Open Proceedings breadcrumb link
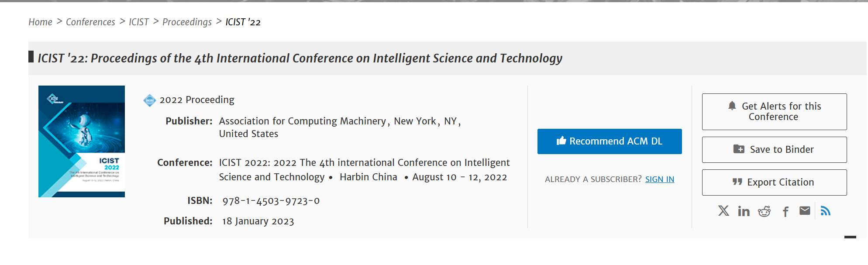868x265 pixels. coord(187,22)
